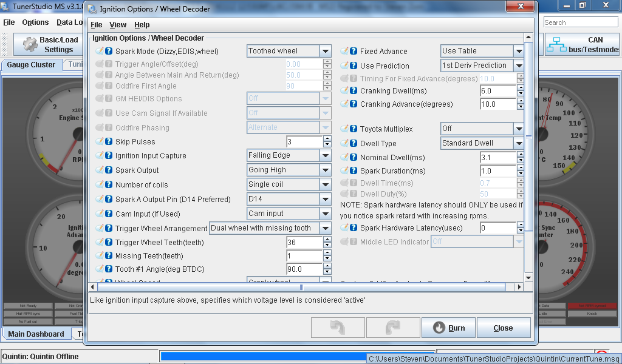This screenshot has width=622, height=364.
Task: Click help icon for Cranking Advance
Action: pos(354,104)
